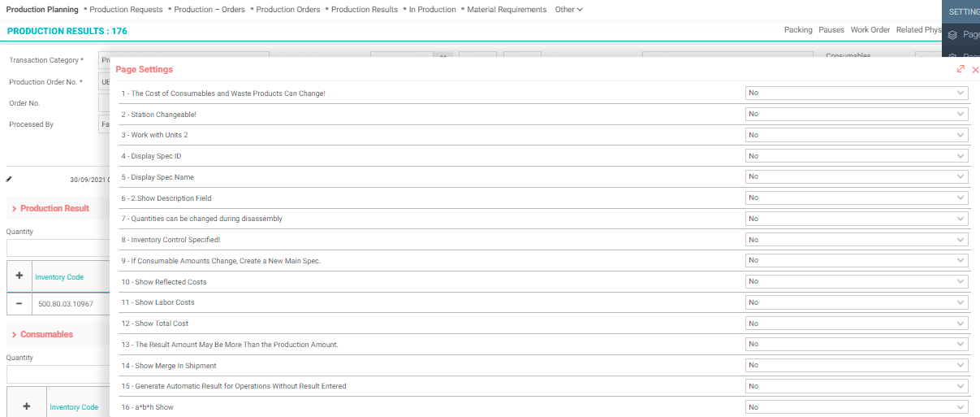Image resolution: width=980 pixels, height=417 pixels.
Task: Open dropdown for Result Amount May Be More
Action: pos(857,344)
